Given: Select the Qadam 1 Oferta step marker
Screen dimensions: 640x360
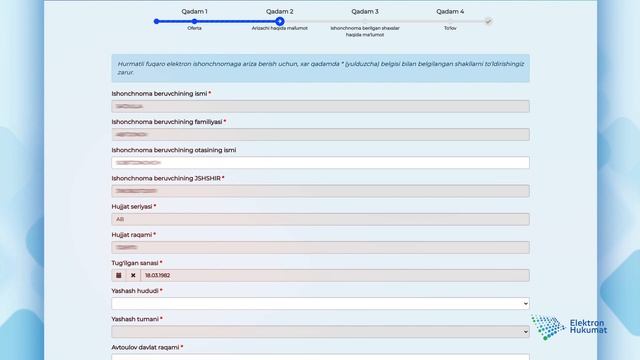Looking at the screenshot, I should [194, 21].
